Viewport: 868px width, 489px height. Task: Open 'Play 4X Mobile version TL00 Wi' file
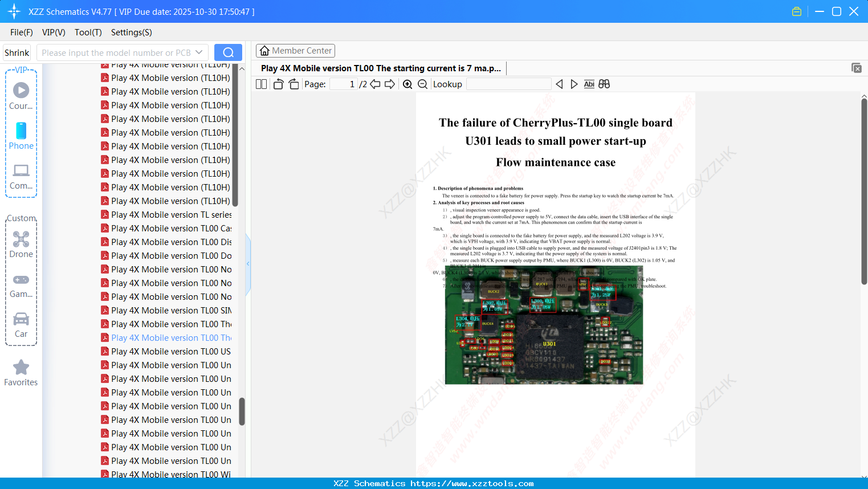point(166,474)
